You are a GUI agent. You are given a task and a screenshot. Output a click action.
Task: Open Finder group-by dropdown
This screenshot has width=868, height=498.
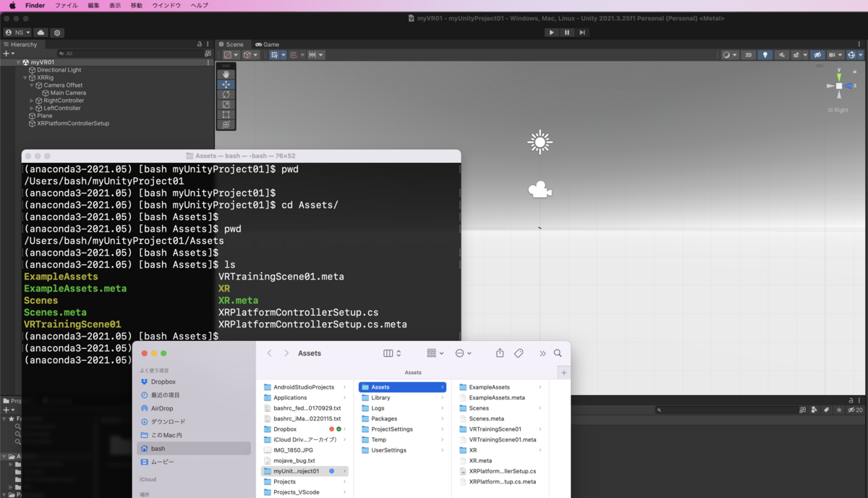[435, 353]
